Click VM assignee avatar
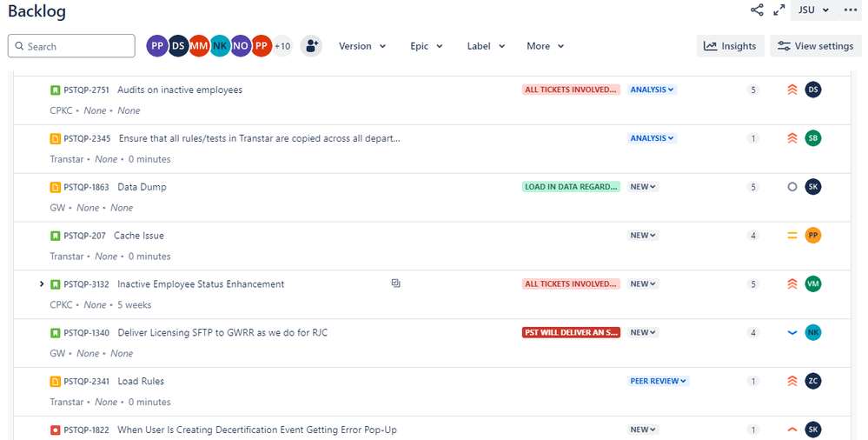Screen dimensions: 868x440 coord(812,283)
